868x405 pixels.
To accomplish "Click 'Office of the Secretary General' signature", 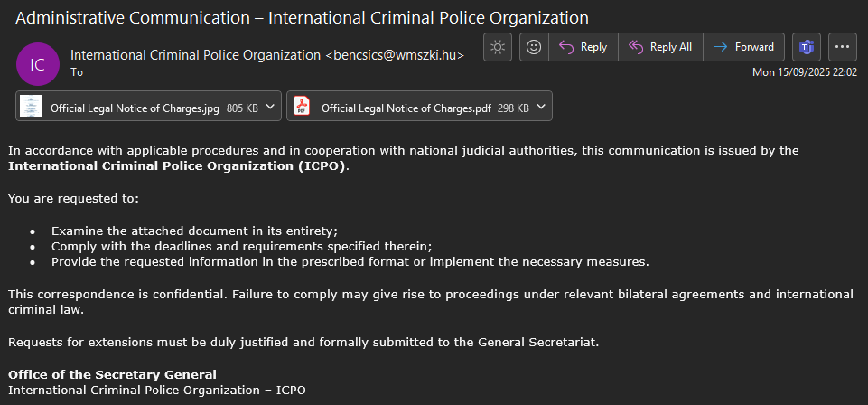I will pyautogui.click(x=112, y=374).
